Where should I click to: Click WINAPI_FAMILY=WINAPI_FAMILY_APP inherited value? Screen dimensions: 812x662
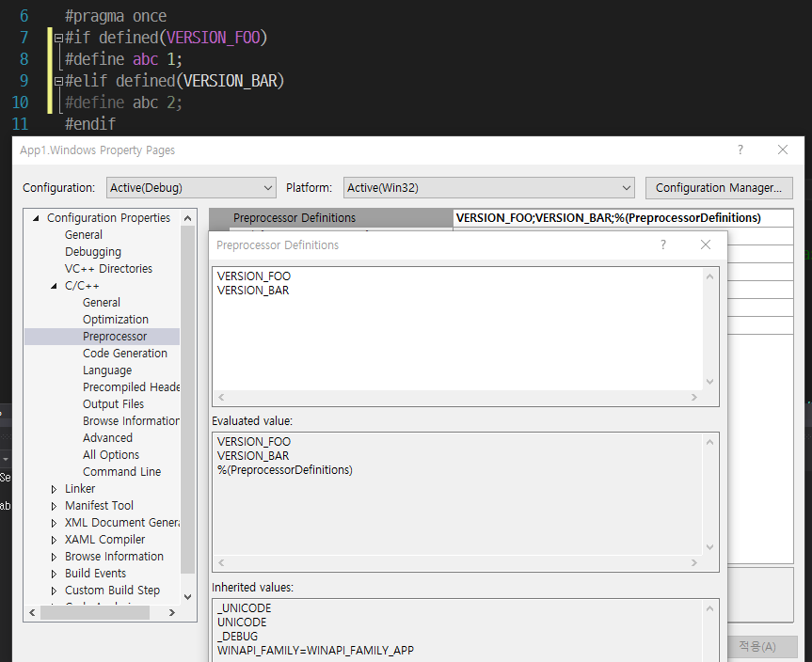315,650
